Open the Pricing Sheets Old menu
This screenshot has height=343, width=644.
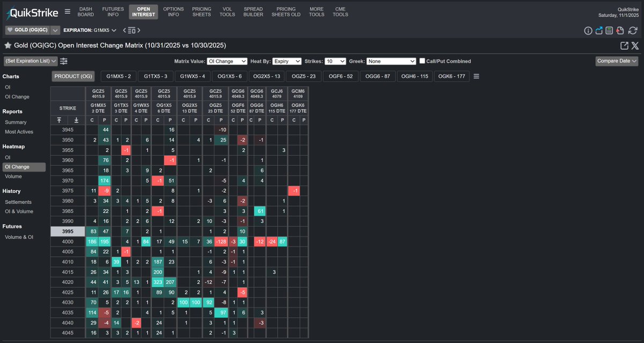pos(286,12)
